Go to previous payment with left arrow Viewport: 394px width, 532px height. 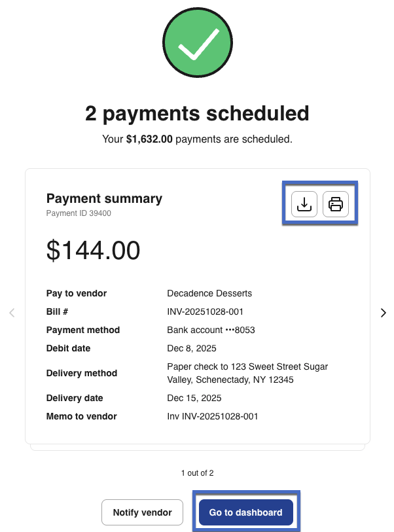(12, 313)
